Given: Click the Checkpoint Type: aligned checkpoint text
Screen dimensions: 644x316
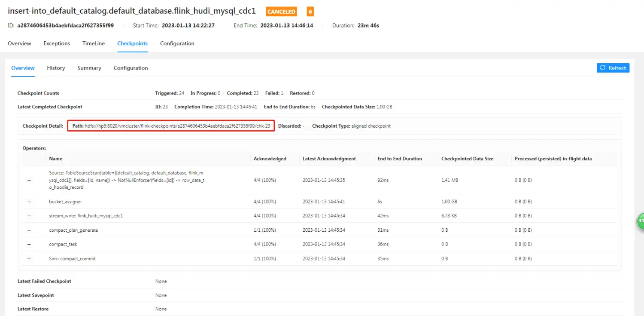Looking at the screenshot, I should click(x=351, y=126).
